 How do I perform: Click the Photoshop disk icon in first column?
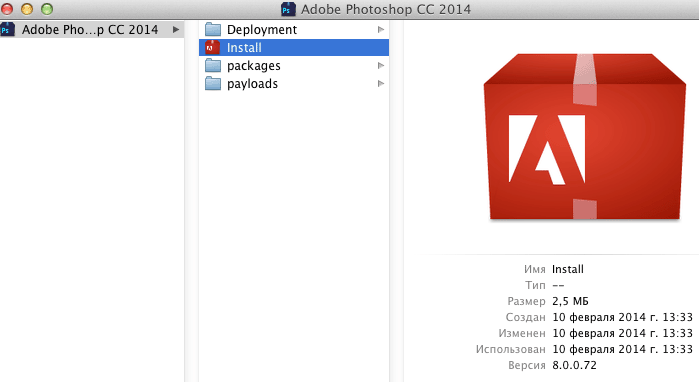(8, 29)
